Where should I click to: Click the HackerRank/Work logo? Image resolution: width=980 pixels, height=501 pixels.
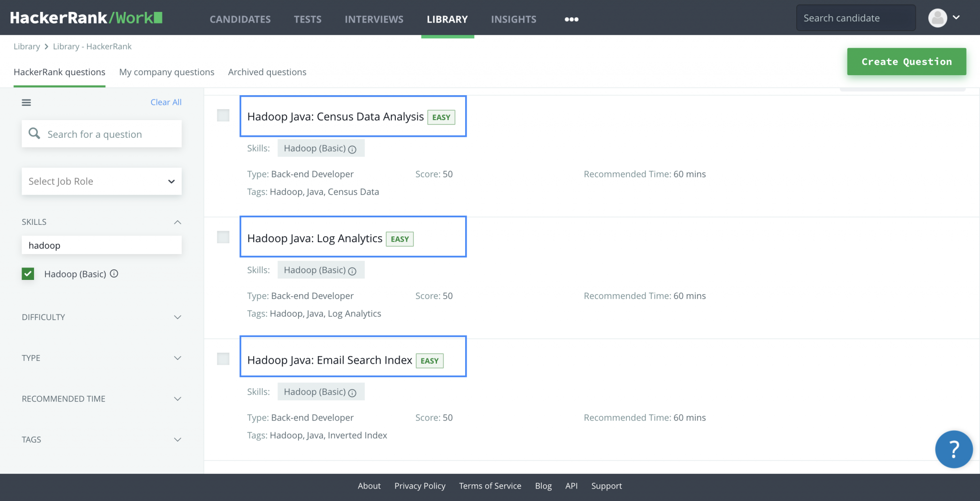85,17
